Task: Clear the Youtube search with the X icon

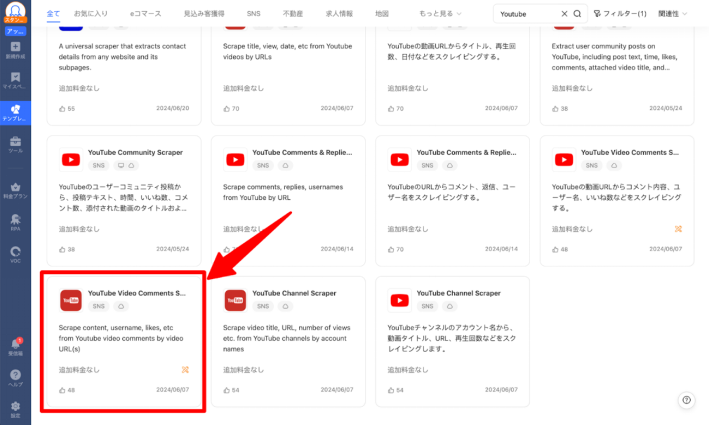Action: (x=564, y=14)
